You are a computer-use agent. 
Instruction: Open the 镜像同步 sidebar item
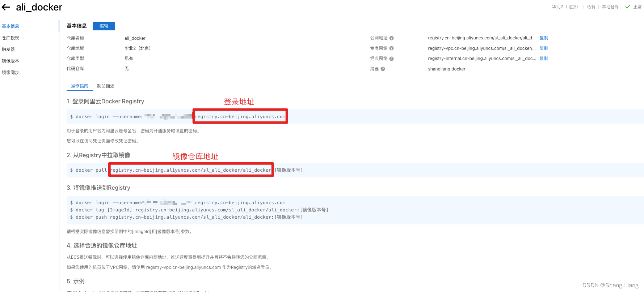pyautogui.click(x=10, y=73)
